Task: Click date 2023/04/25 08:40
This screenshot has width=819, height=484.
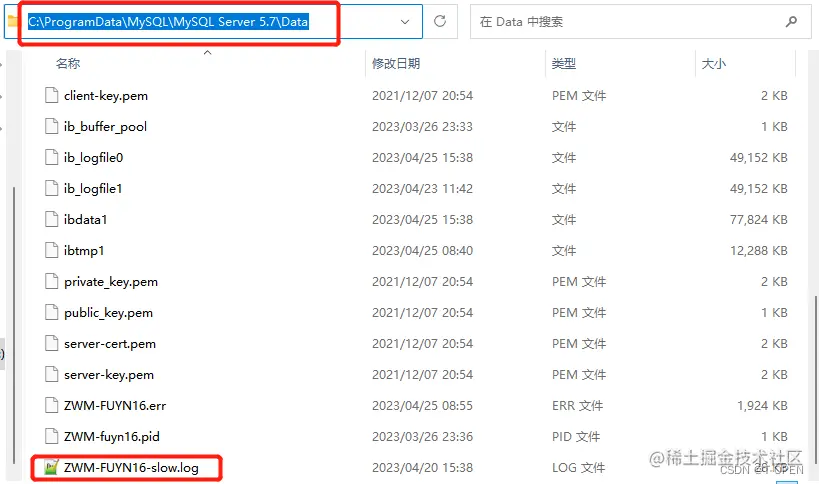Action: tap(423, 250)
